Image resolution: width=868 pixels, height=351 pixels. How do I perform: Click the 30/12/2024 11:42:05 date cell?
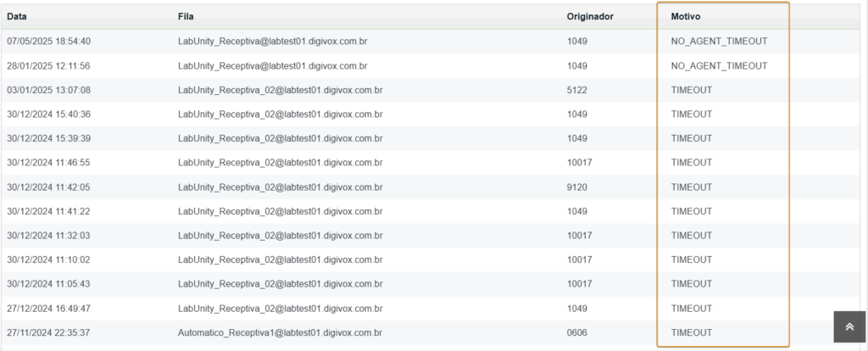[x=48, y=187]
